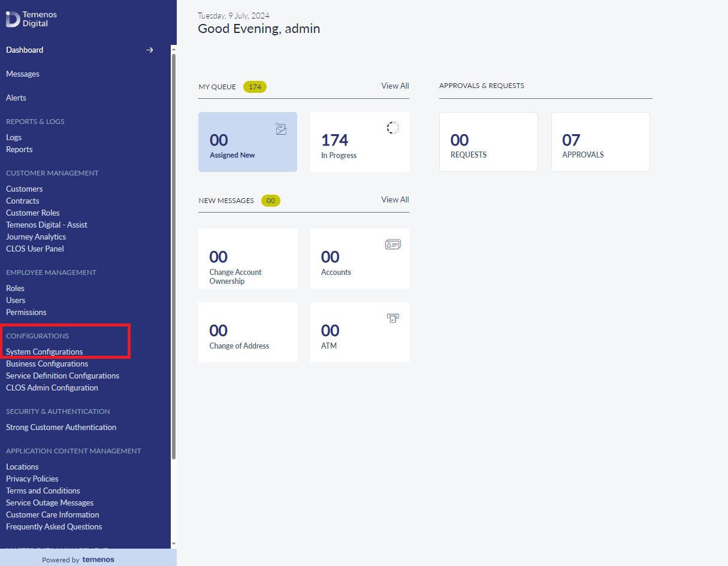Click the Configurations section heading

37,336
